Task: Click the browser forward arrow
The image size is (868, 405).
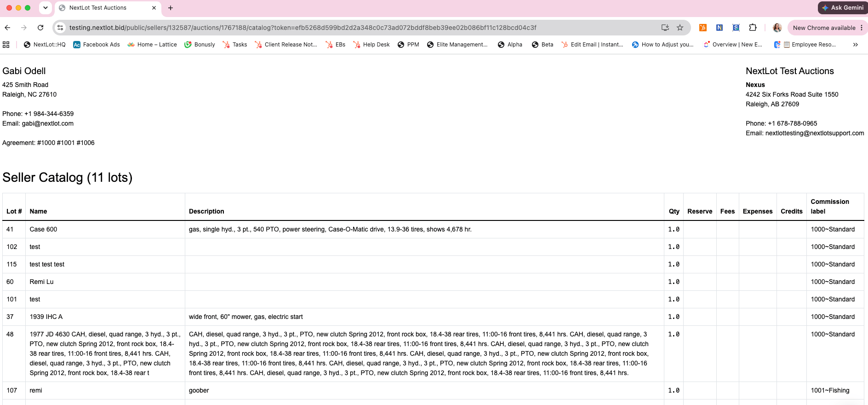Action: pyautogui.click(x=24, y=28)
